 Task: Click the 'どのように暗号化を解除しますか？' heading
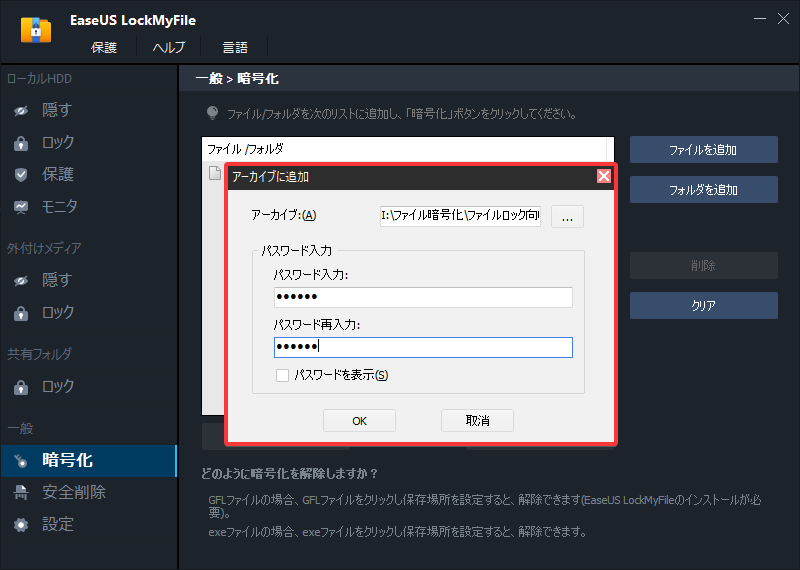tap(289, 474)
